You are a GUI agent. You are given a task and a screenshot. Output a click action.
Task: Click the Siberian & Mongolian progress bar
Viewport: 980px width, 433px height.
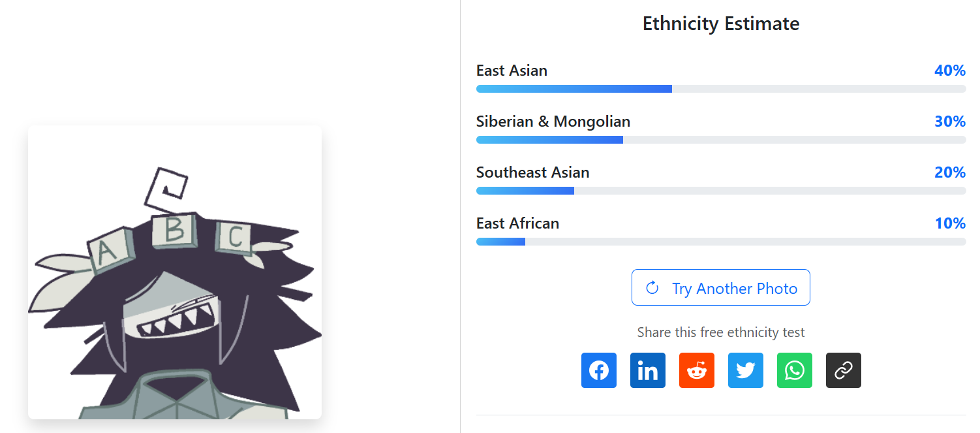pos(720,140)
